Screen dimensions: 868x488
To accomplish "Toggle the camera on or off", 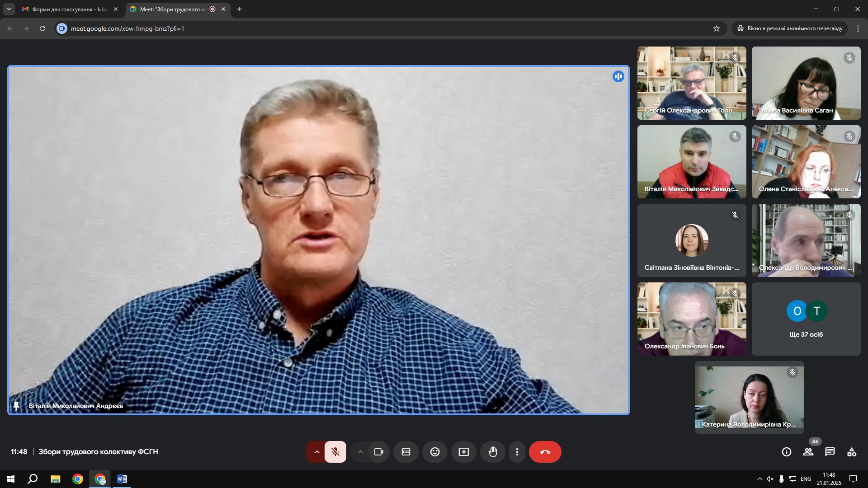I will [379, 452].
